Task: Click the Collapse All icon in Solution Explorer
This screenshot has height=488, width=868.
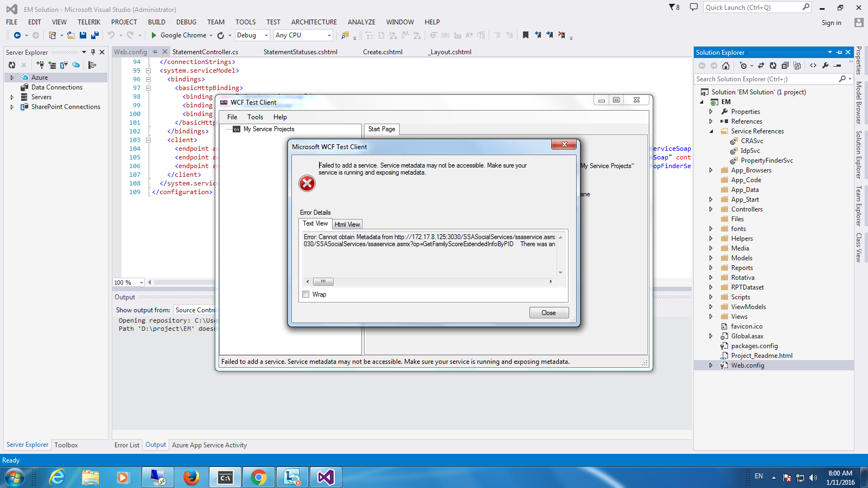Action: point(785,66)
